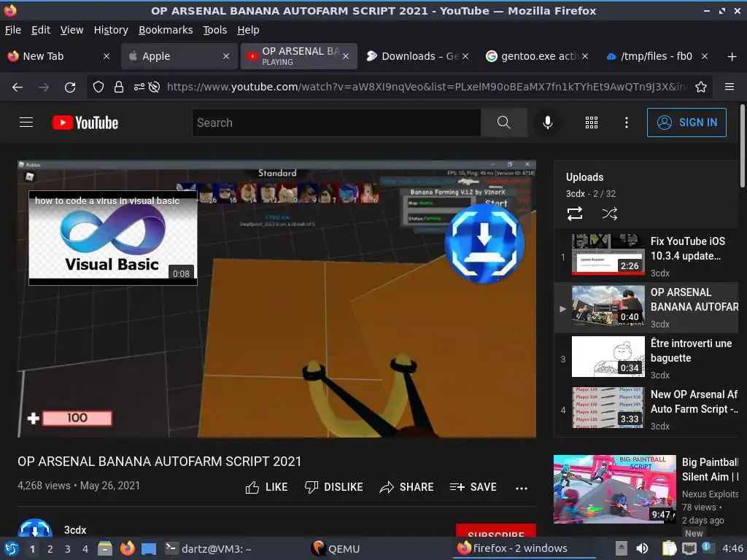Open the Tools menu
Image resolution: width=747 pixels, height=560 pixels.
point(215,30)
